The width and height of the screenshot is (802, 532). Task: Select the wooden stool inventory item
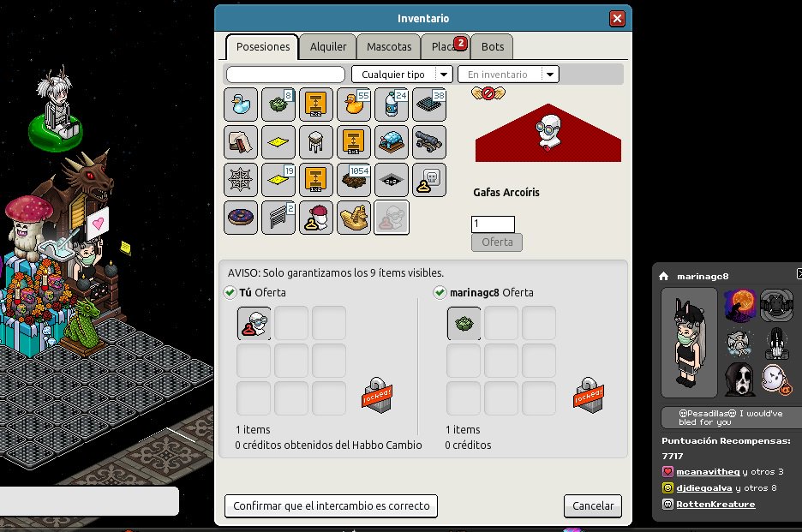click(x=315, y=142)
